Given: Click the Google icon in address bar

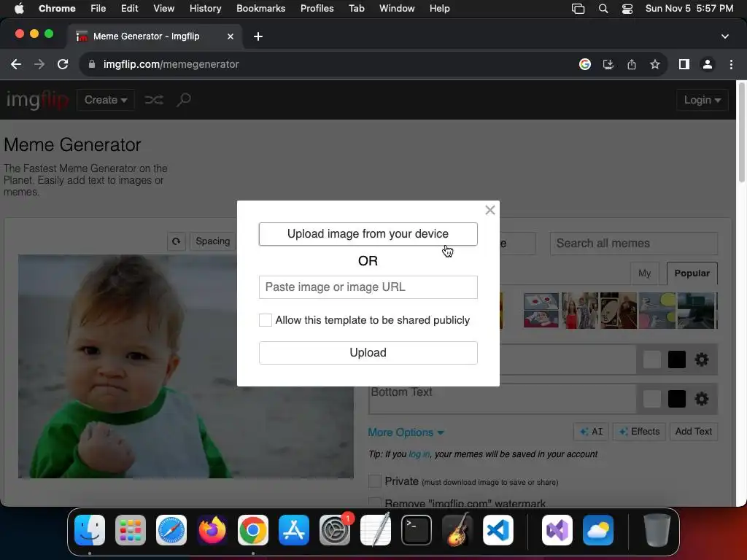Looking at the screenshot, I should click(584, 64).
